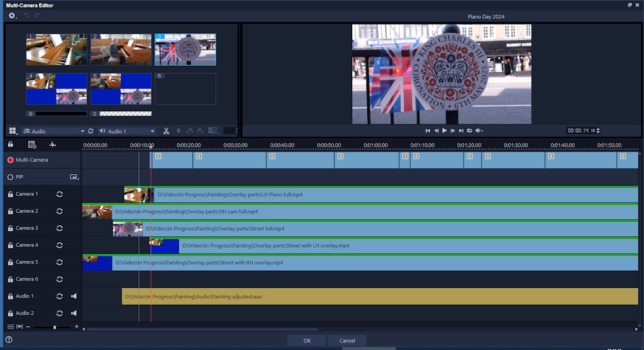Select the Multi-Camera track radio button
This screenshot has width=644, height=350.
pos(10,160)
